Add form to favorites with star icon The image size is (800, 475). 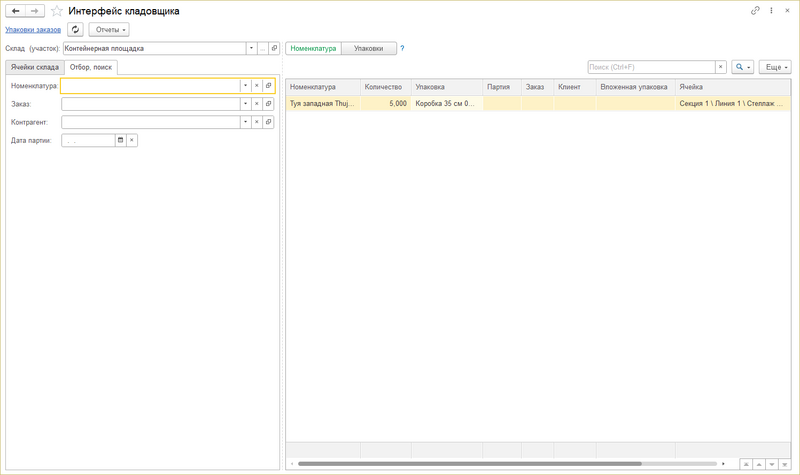(x=57, y=11)
